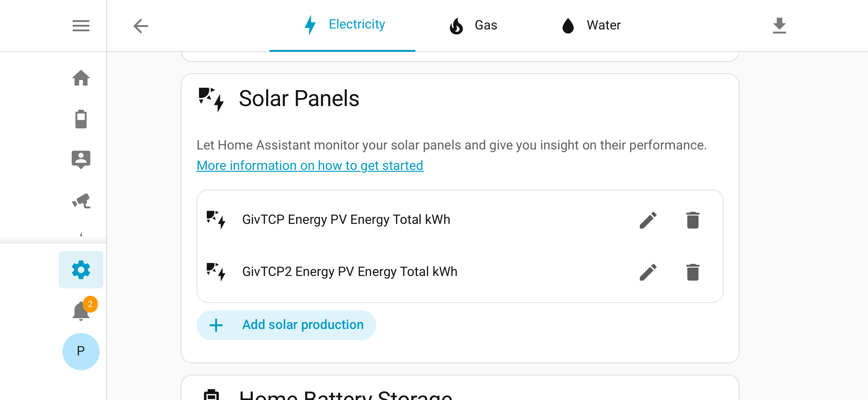Edit GivTCP Energy PV Energy Total kWh
This screenshot has height=400, width=868.
pos(648,220)
